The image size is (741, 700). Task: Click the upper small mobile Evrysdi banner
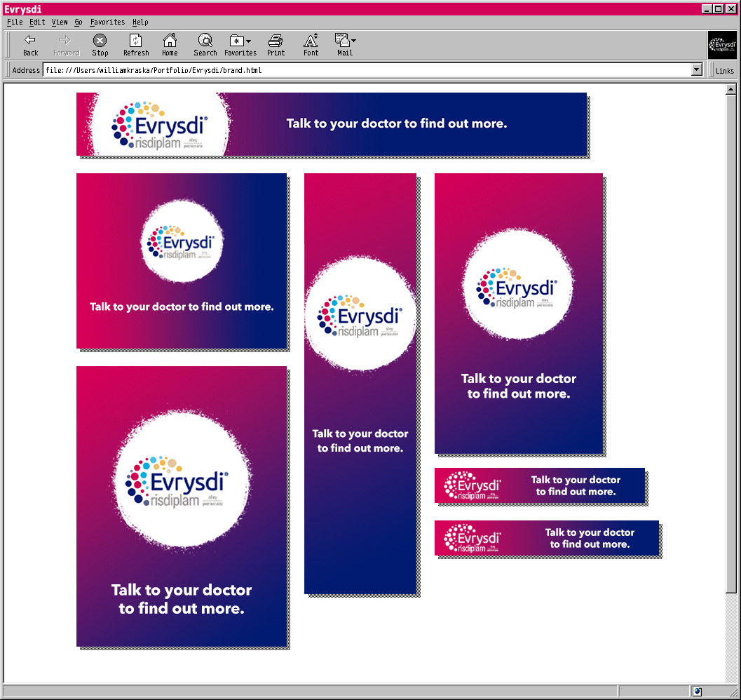click(540, 485)
